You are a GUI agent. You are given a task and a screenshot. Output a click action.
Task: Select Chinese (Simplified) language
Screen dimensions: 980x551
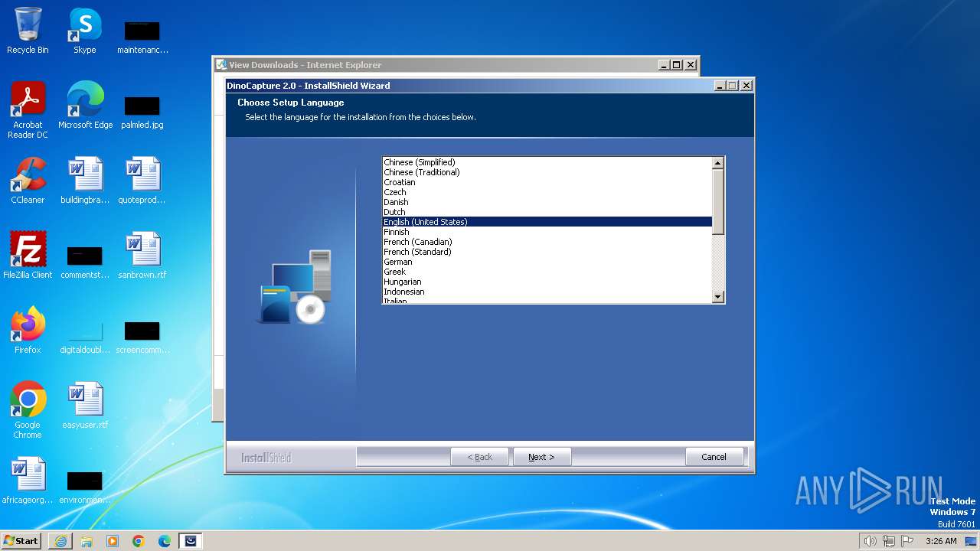click(547, 162)
